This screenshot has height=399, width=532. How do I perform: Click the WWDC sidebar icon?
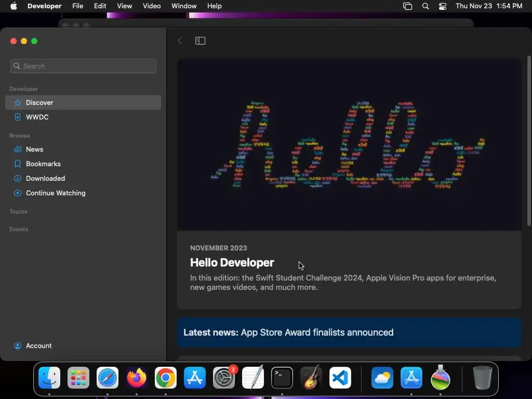(18, 117)
